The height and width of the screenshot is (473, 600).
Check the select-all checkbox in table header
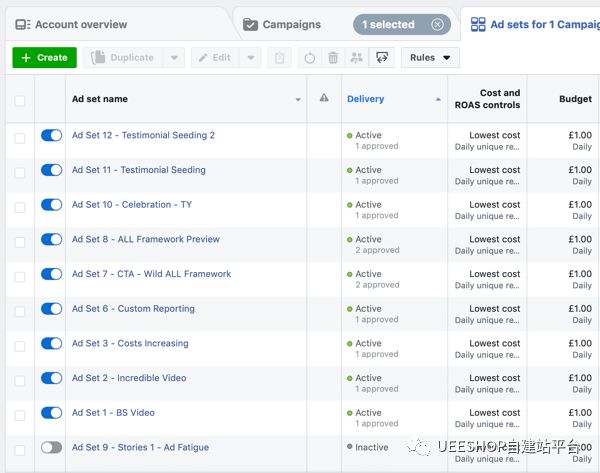tap(20, 100)
